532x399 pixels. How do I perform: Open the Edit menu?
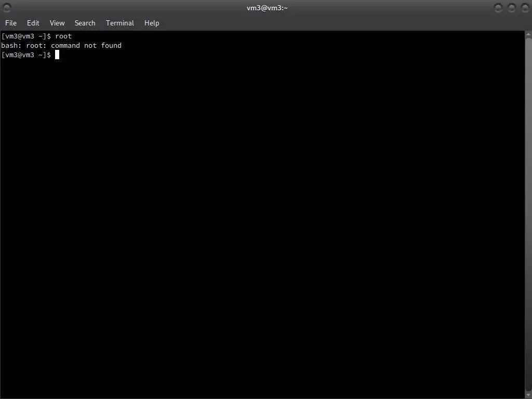click(x=33, y=23)
